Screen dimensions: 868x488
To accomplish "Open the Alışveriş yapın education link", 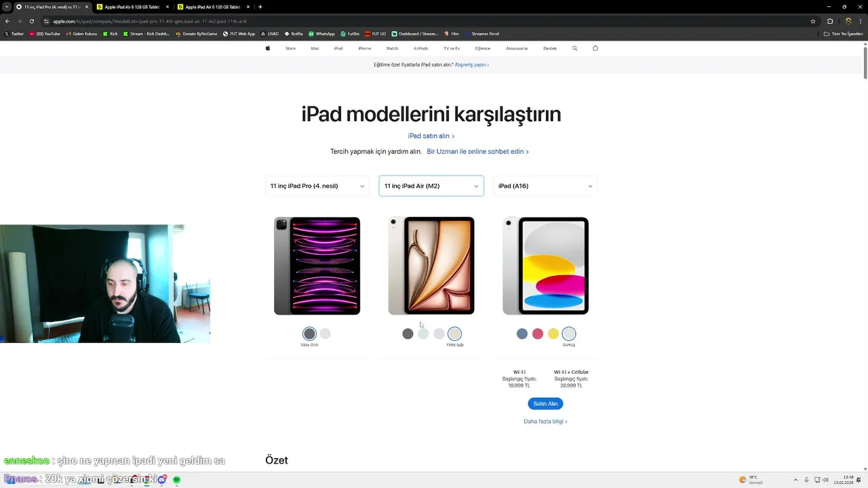I will tap(471, 65).
